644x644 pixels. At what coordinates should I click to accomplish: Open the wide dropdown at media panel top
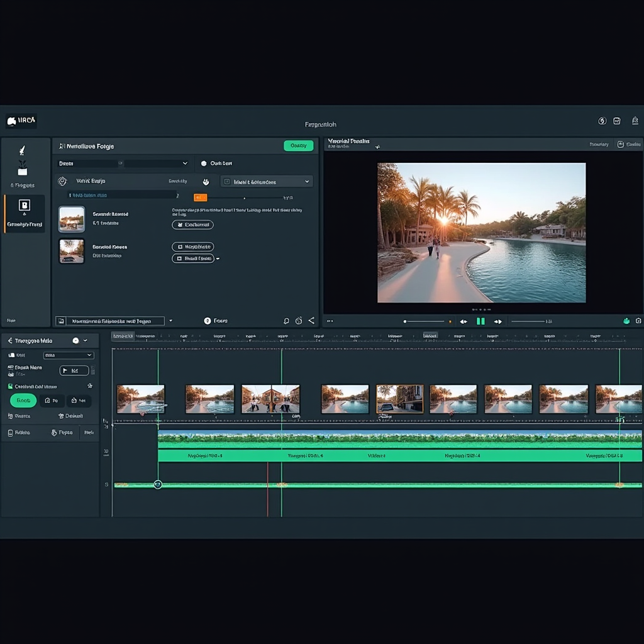pos(124,164)
